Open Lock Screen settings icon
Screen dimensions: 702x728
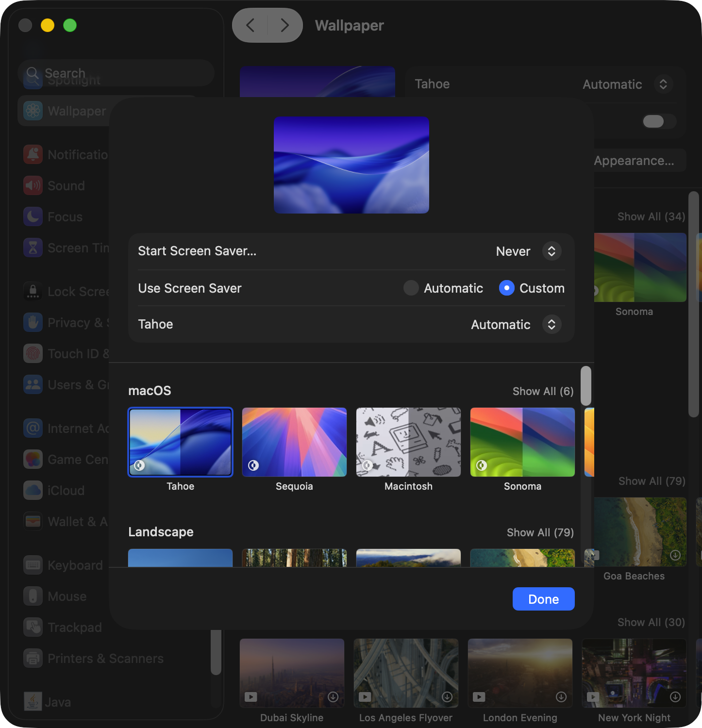coord(33,292)
